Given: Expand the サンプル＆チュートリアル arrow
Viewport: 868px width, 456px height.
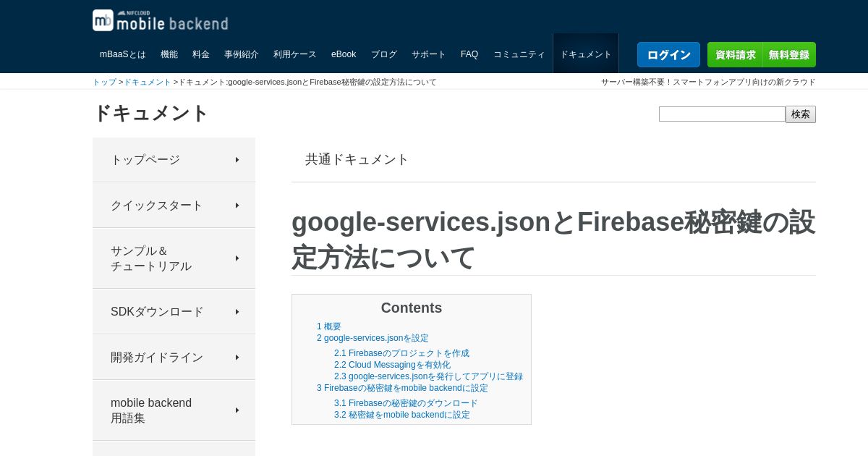Looking at the screenshot, I should [x=237, y=258].
